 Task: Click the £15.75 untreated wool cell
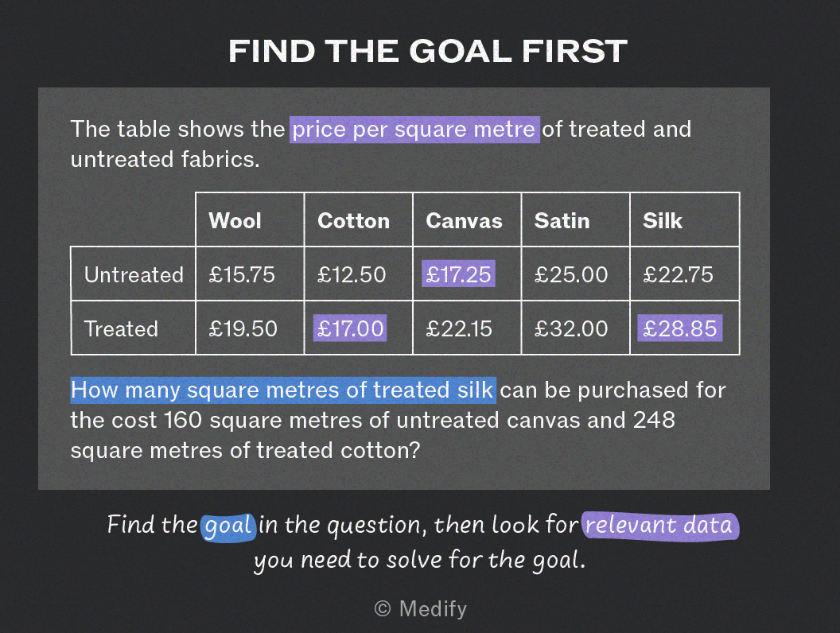tap(242, 274)
